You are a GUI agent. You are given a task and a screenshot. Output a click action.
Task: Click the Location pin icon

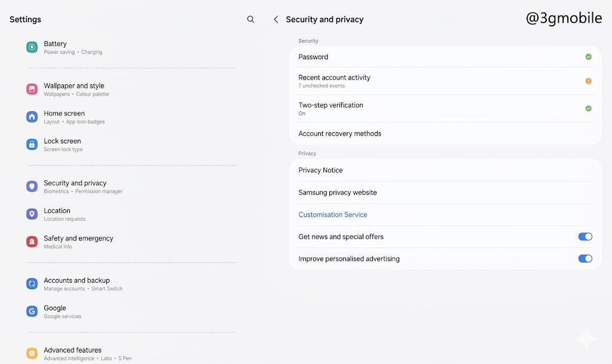click(32, 214)
